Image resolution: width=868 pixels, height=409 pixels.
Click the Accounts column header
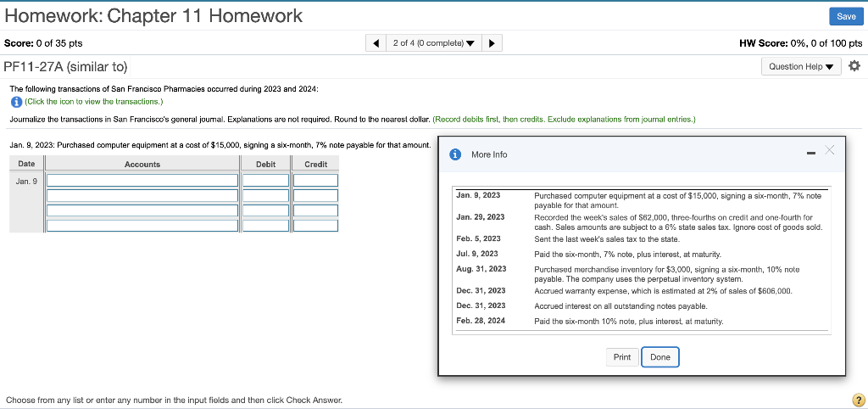coord(142,164)
